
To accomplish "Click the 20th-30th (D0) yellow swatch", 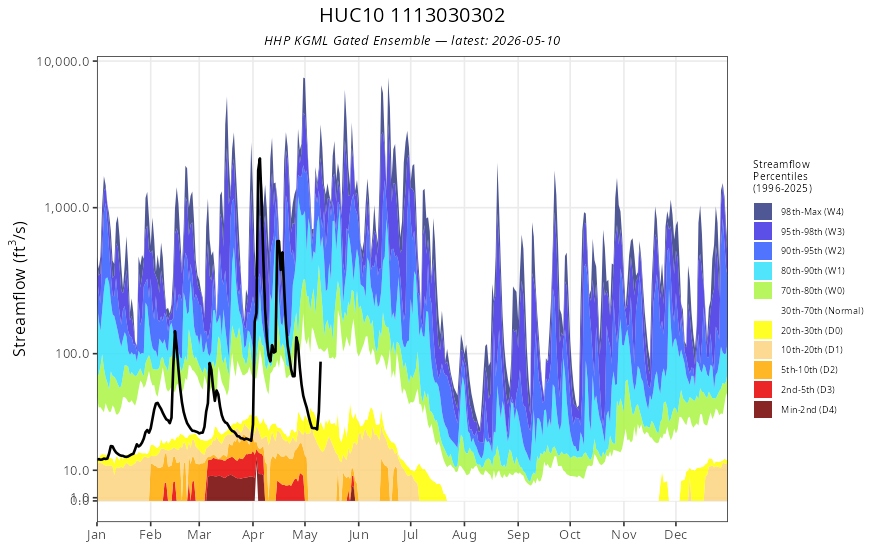I will point(763,330).
